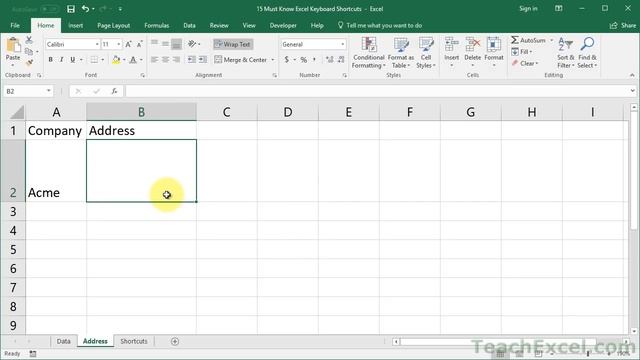Expand the formula bar with chevron
The image size is (640, 360).
pyautogui.click(x=633, y=91)
